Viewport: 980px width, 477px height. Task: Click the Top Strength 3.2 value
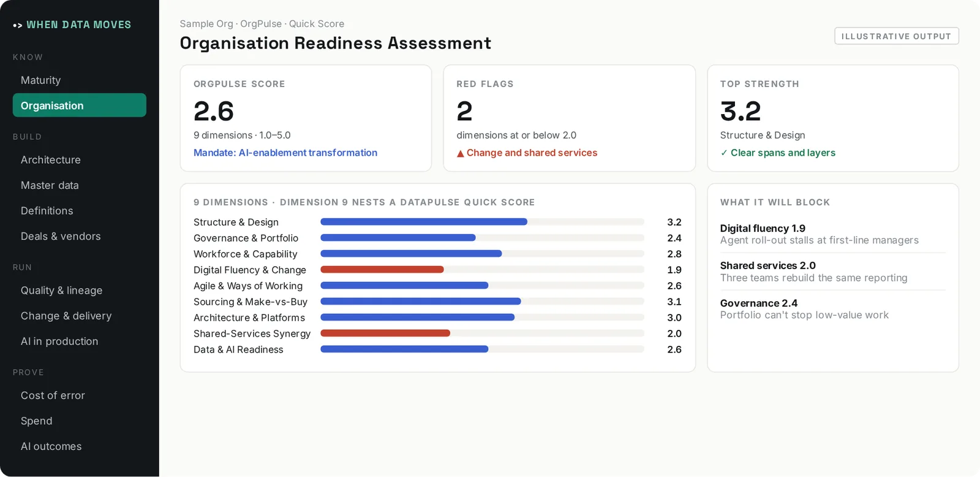point(741,112)
